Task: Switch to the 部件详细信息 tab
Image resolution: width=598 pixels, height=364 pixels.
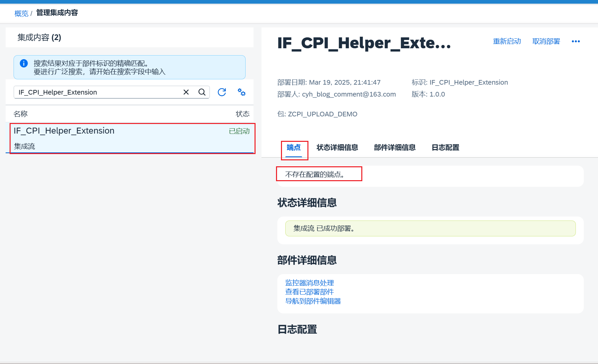Action: click(x=395, y=147)
